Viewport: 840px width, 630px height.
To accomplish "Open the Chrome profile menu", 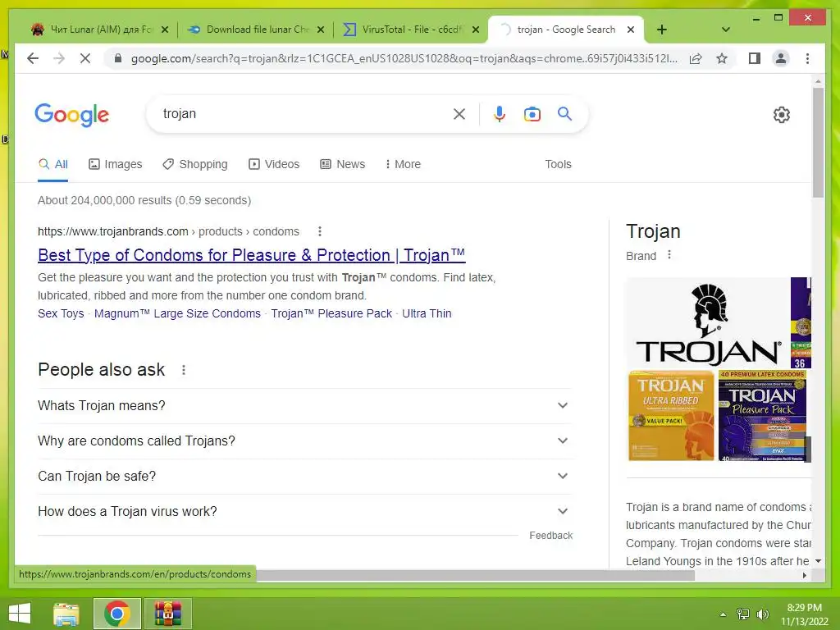I will click(781, 58).
